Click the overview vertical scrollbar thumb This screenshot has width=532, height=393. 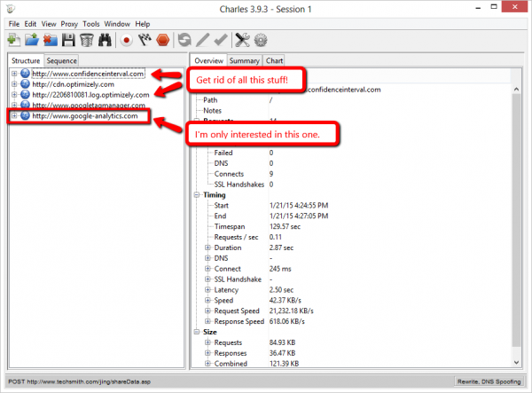(516, 220)
